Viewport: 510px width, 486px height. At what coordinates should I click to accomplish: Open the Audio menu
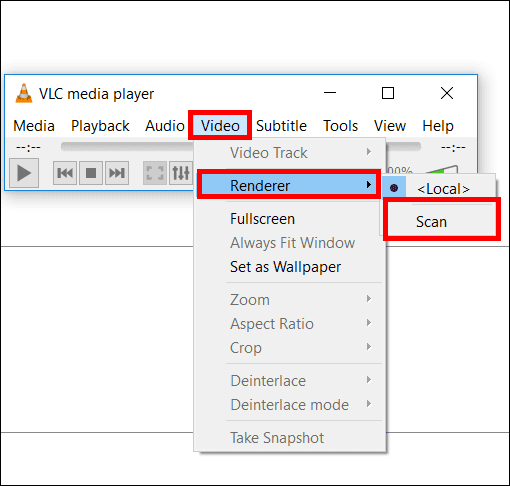(165, 126)
